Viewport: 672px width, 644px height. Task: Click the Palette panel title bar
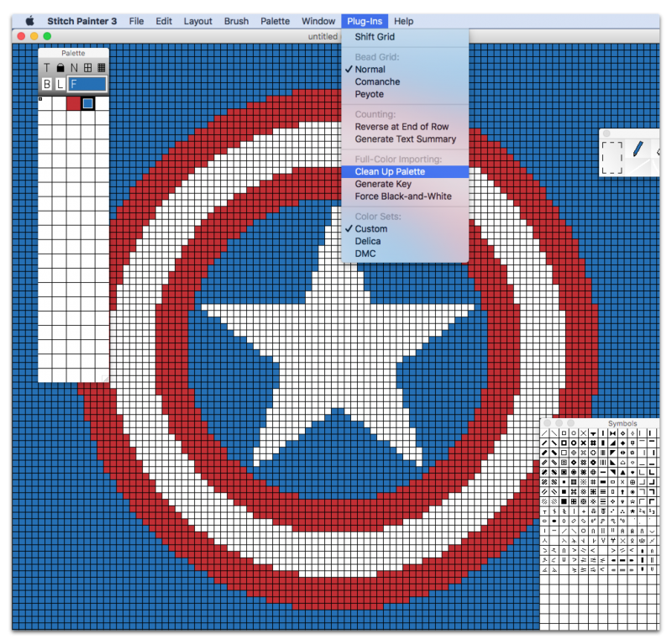pyautogui.click(x=73, y=53)
